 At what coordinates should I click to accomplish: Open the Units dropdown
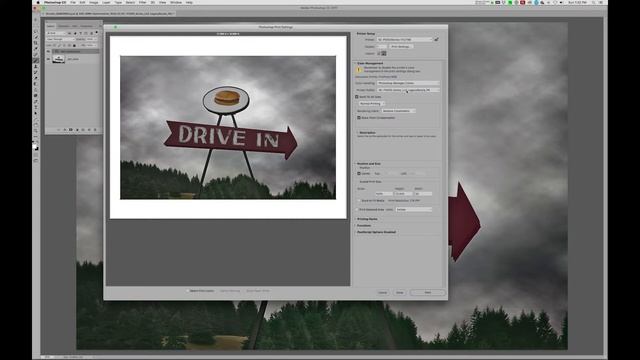pyautogui.click(x=414, y=209)
